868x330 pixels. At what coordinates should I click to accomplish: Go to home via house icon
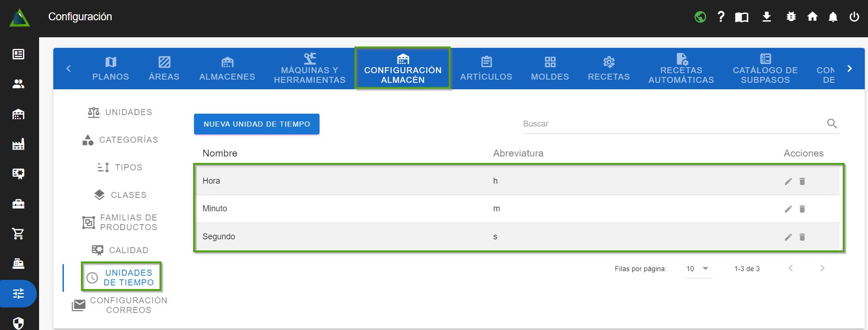tap(812, 17)
